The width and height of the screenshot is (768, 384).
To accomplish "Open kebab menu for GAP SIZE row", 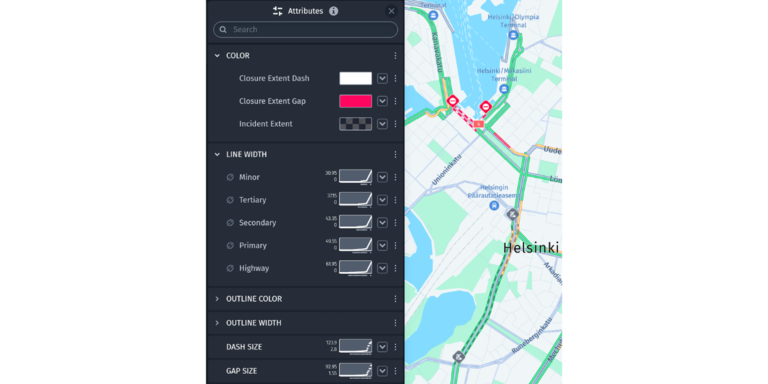I will click(395, 371).
